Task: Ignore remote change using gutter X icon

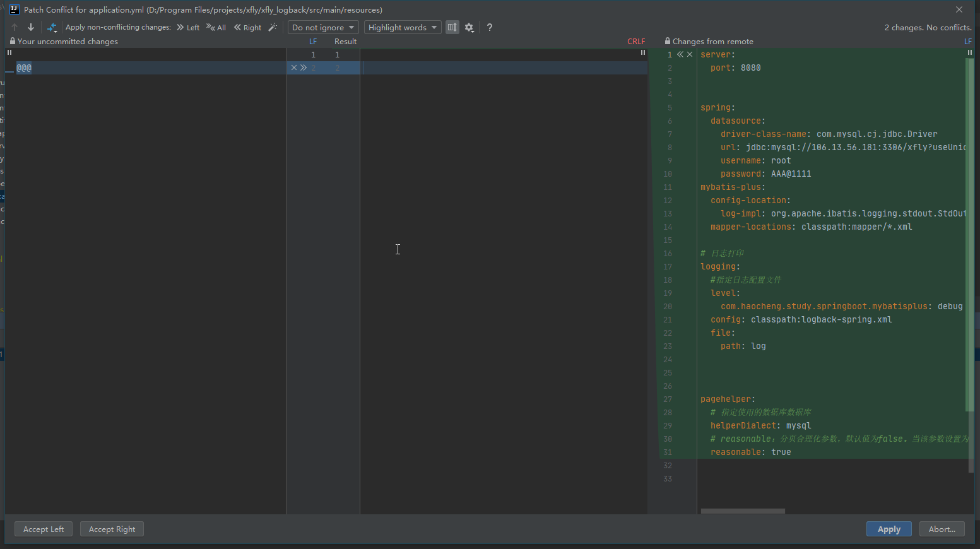Action: 689,54
